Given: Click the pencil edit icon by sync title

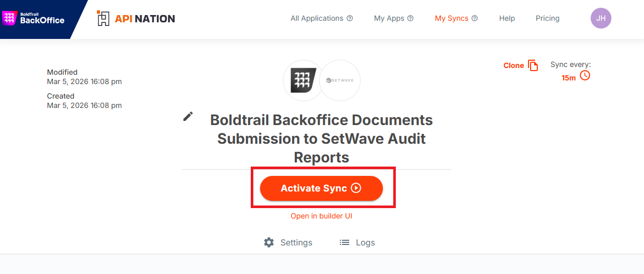Looking at the screenshot, I should click(x=188, y=116).
